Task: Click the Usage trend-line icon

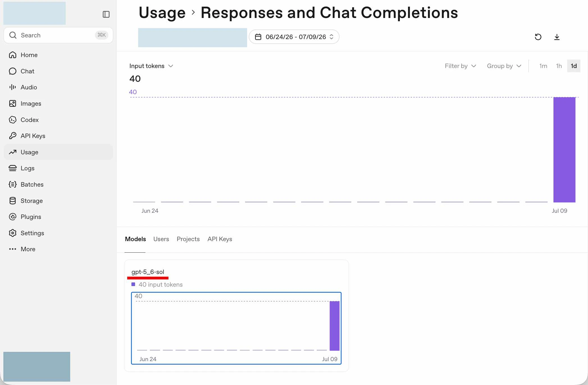Action: pos(13,152)
